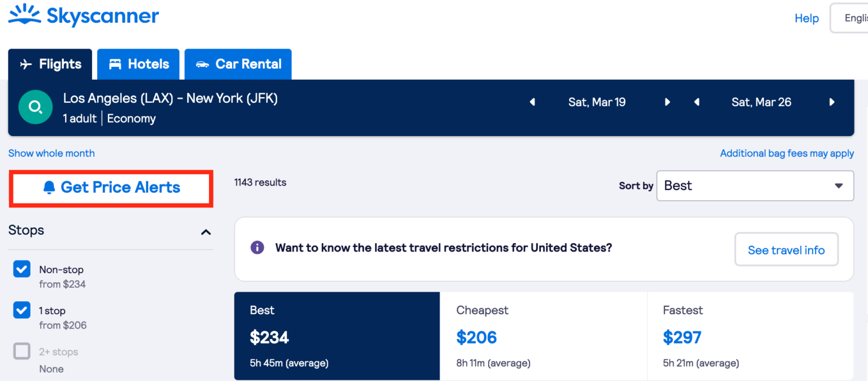Collapse the Stops filter section
This screenshot has width=868, height=381.
tap(206, 231)
